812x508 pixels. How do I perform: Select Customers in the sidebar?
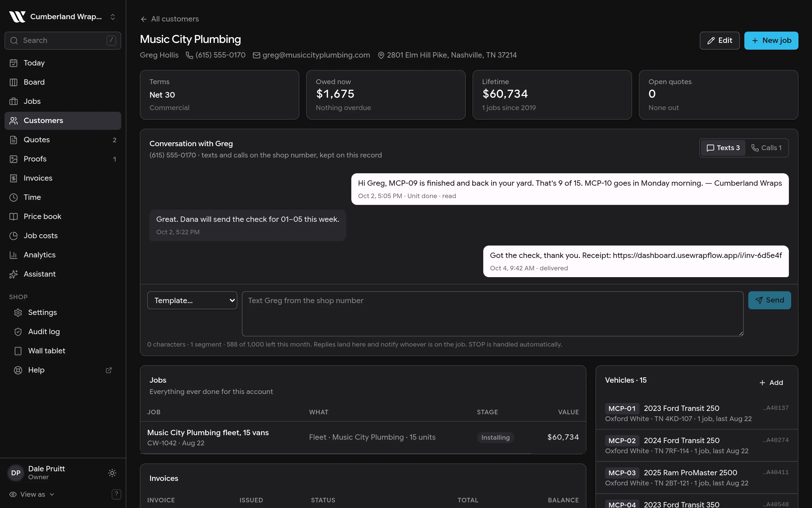(x=63, y=121)
